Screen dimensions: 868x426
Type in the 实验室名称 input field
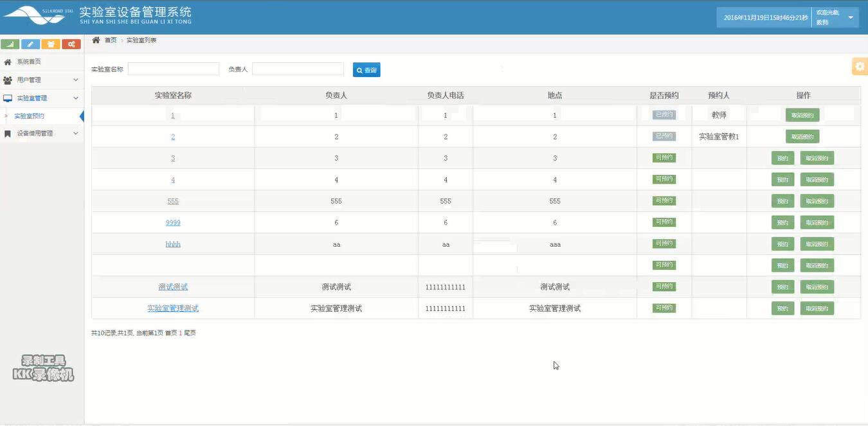[173, 68]
